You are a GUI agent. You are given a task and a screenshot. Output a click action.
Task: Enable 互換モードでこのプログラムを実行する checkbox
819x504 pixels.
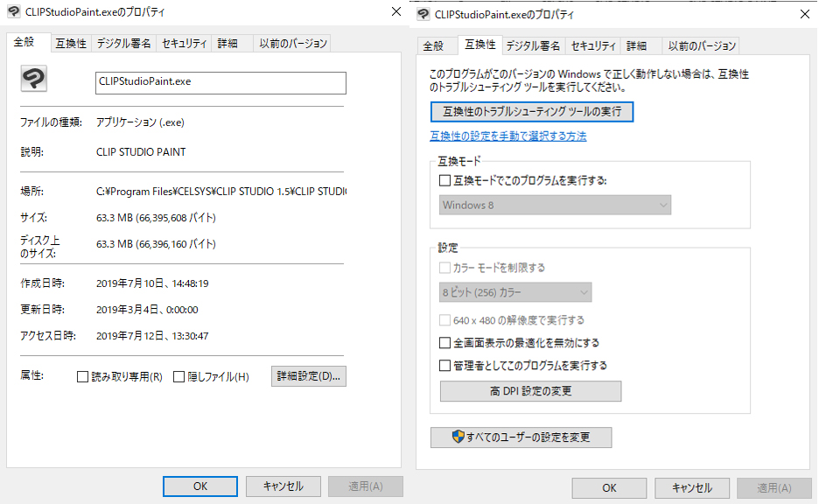(x=444, y=181)
